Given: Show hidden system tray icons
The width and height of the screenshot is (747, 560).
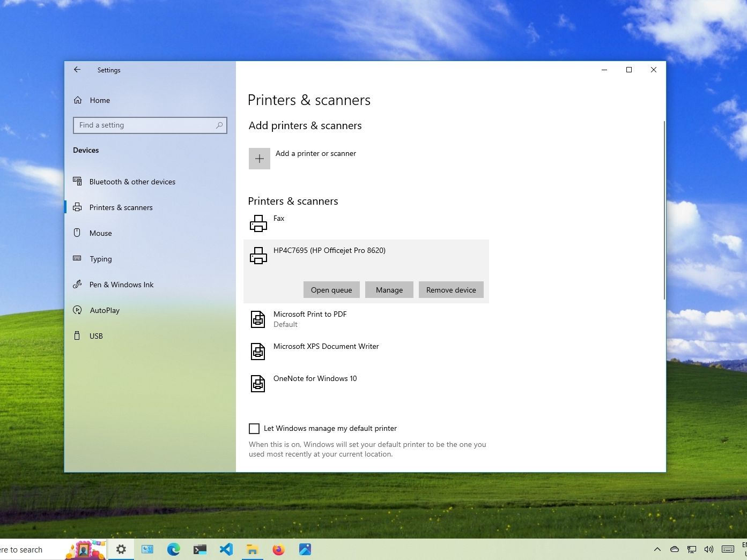Looking at the screenshot, I should point(657,549).
